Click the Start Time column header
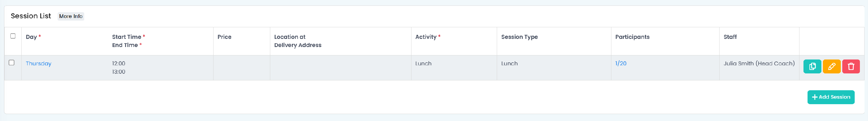Viewport: 868px width, 121px height. (x=127, y=37)
